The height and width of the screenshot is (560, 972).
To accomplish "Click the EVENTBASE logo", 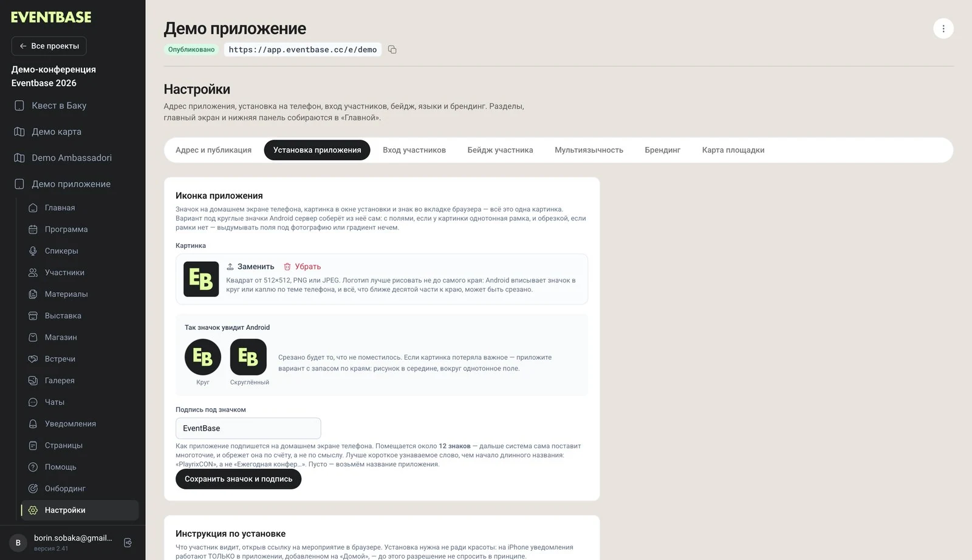I will pos(51,17).
